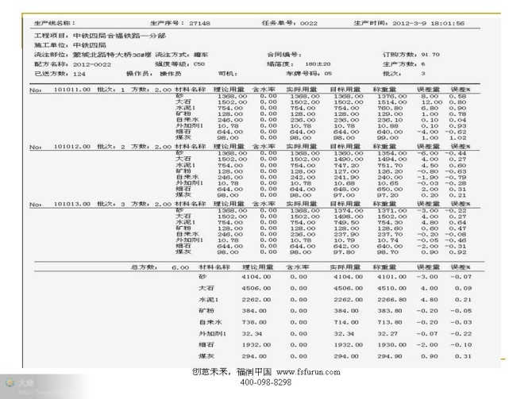Screen dimensions: 532x399
Task: Select weighed value 1376.00 in batch 101011
Action: (392, 96)
